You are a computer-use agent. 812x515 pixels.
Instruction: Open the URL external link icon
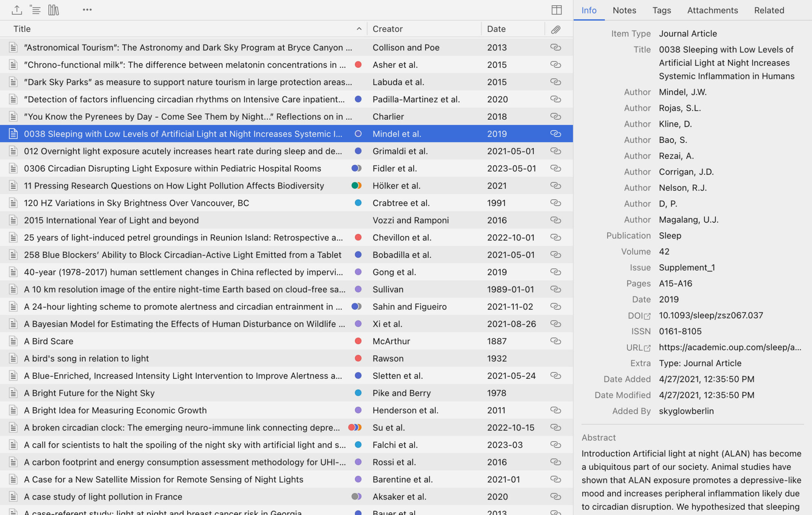(647, 348)
